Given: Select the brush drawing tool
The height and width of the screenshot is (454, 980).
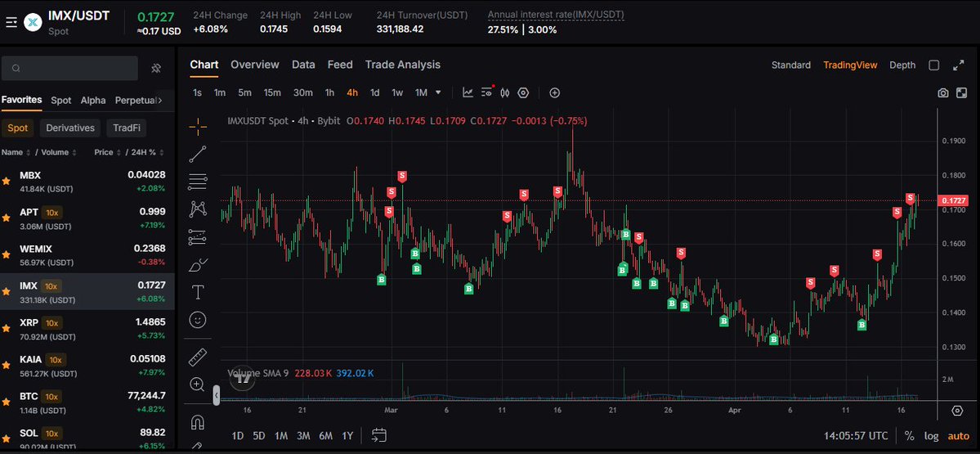Looking at the screenshot, I should click(198, 264).
